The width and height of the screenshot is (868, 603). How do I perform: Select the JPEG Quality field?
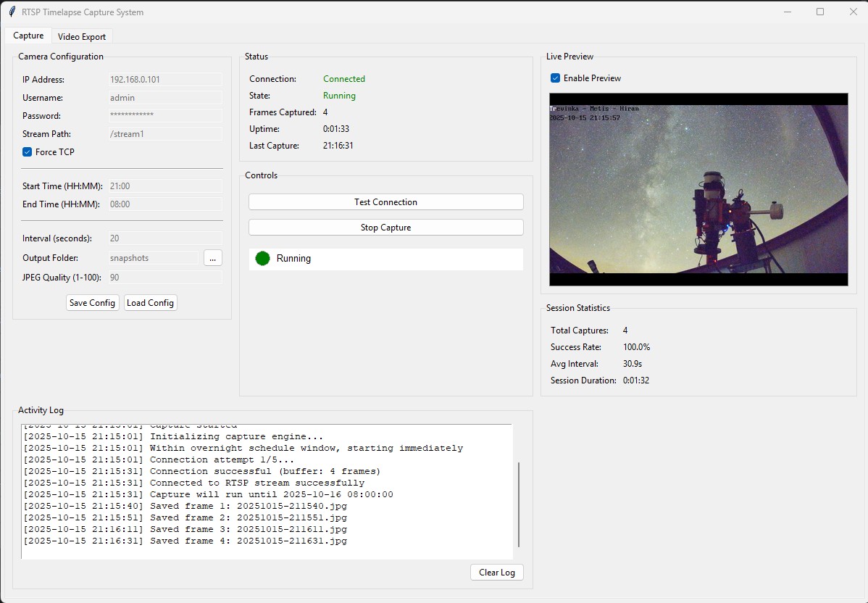[165, 277]
